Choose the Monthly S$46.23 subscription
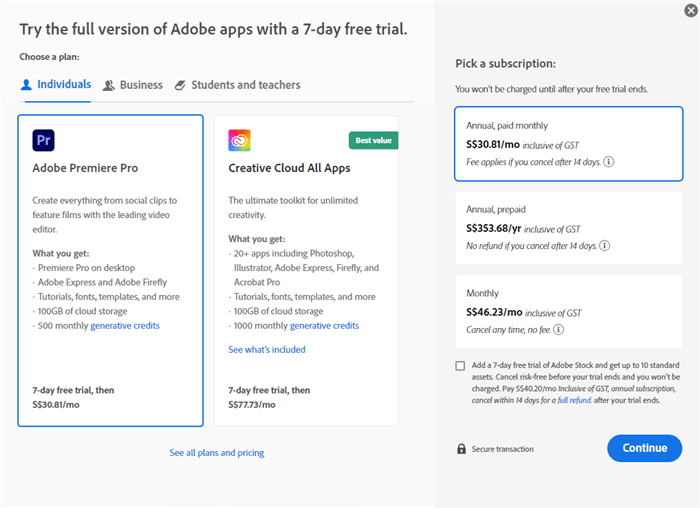This screenshot has width=700, height=508. pyautogui.click(x=568, y=311)
